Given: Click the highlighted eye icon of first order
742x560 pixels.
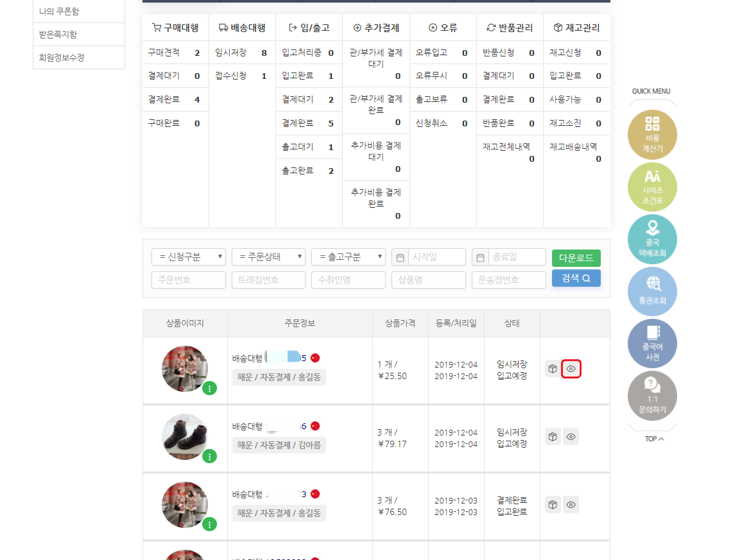Looking at the screenshot, I should coord(571,369).
